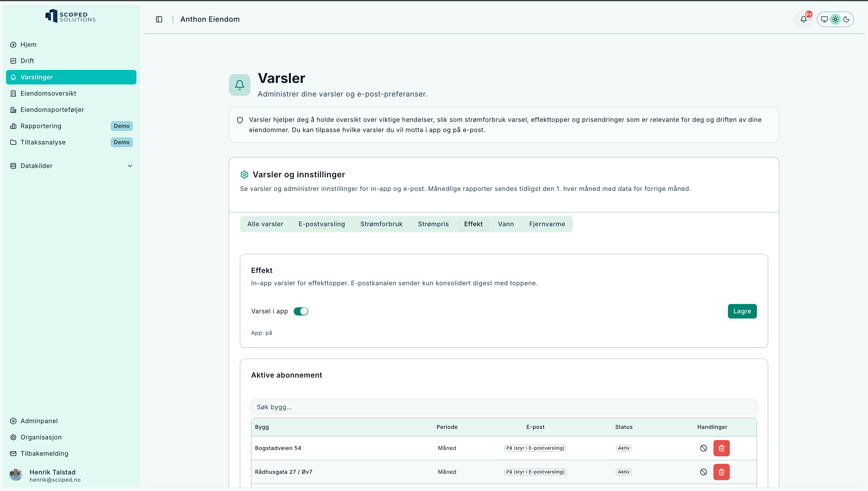
Task: Deactivate Rådhusgata 27 subscription via ban icon
Action: pos(703,472)
